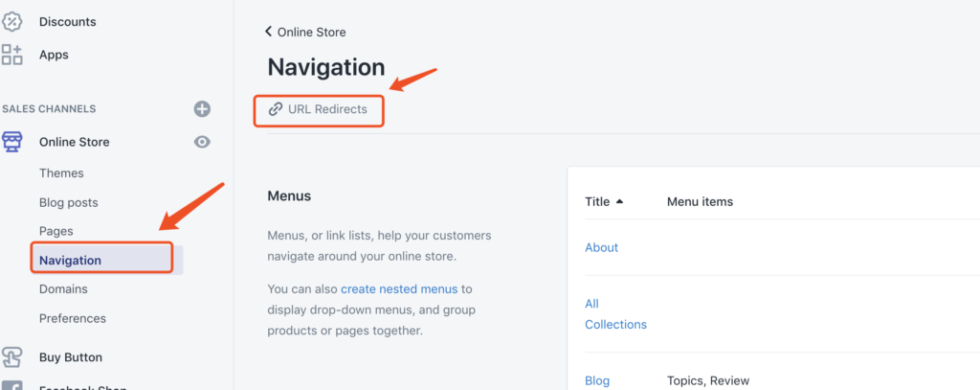980x390 pixels.
Task: Open the URL Redirects link
Action: pyautogui.click(x=327, y=109)
